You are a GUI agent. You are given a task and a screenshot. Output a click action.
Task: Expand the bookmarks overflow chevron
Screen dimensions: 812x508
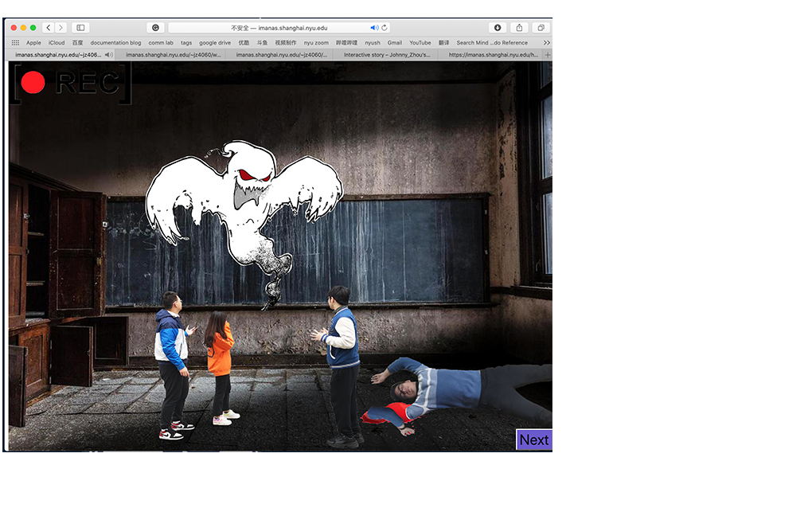coord(546,43)
